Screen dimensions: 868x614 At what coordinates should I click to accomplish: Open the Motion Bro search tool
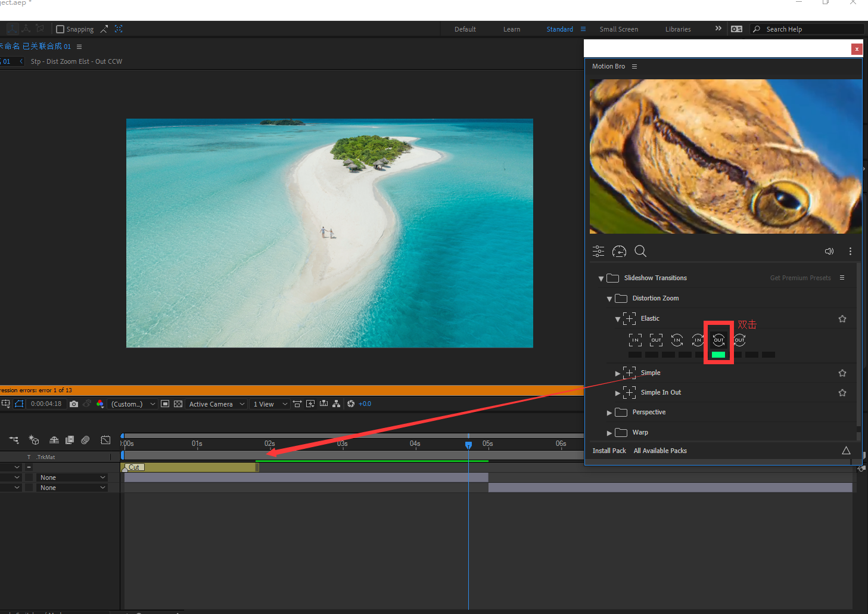(640, 251)
